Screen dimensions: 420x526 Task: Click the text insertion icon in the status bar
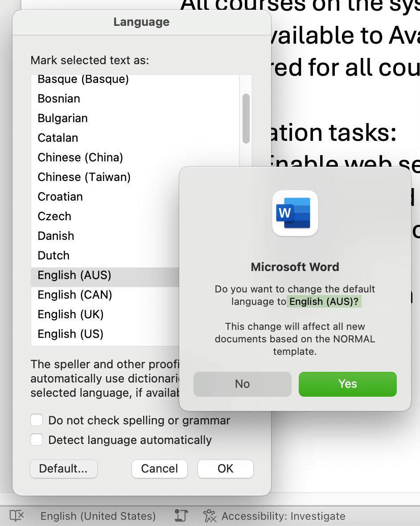pyautogui.click(x=180, y=515)
